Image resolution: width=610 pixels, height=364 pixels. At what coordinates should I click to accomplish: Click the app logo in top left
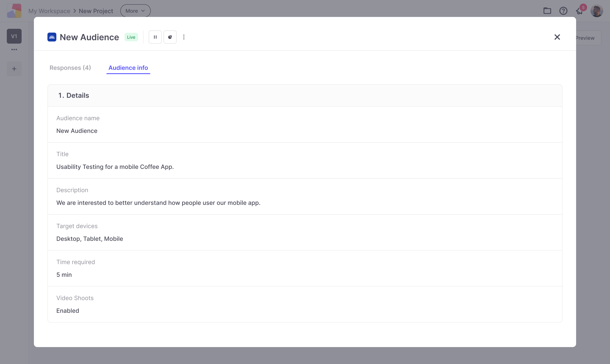point(14,11)
